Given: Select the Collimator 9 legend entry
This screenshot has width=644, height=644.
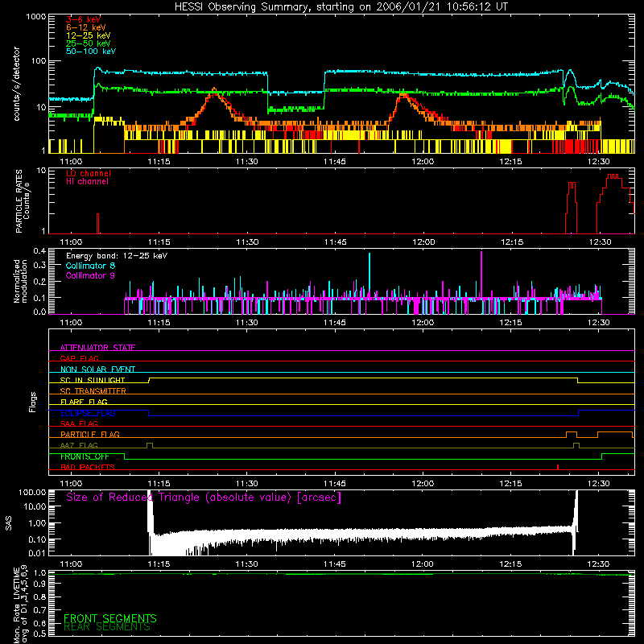Looking at the screenshot, I should point(90,275).
